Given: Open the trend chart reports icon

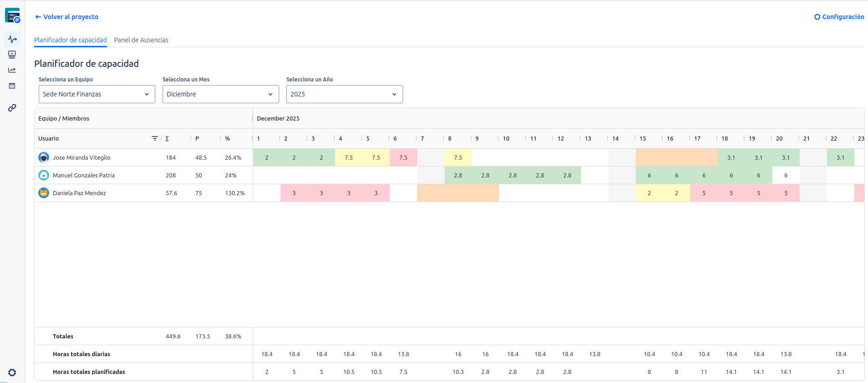Looking at the screenshot, I should point(12,70).
